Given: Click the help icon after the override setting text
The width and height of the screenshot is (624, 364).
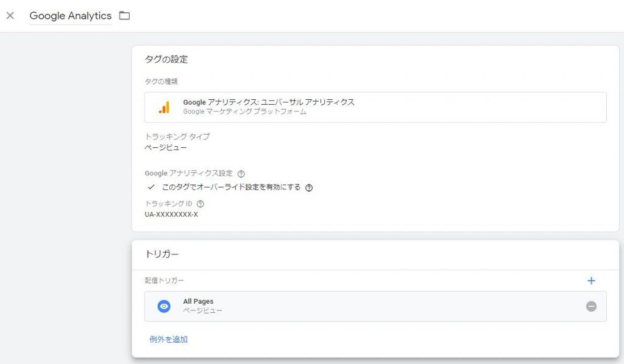Looking at the screenshot, I should click(308, 187).
